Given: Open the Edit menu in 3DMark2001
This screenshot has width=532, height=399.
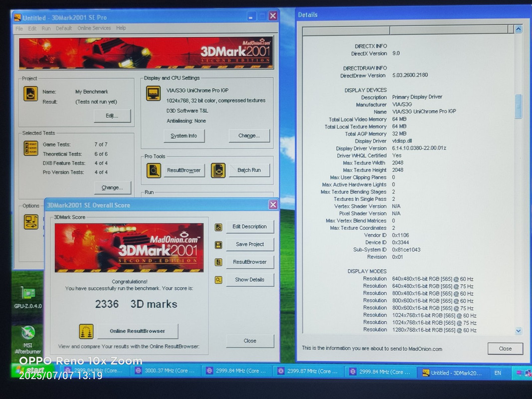Looking at the screenshot, I should pos(32,28).
